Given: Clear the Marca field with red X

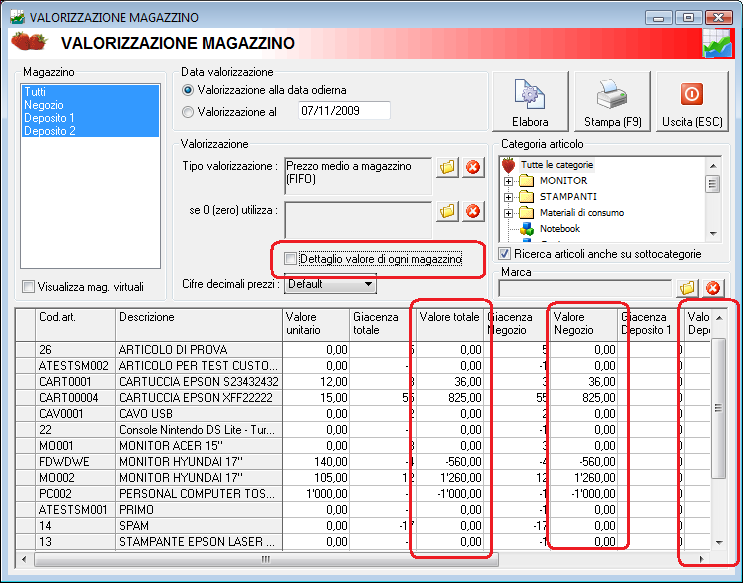Looking at the screenshot, I should tap(713, 288).
